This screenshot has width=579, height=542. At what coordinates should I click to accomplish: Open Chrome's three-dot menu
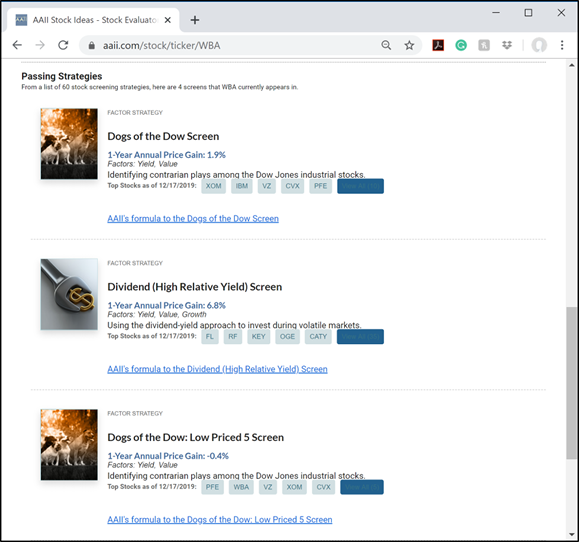click(562, 45)
